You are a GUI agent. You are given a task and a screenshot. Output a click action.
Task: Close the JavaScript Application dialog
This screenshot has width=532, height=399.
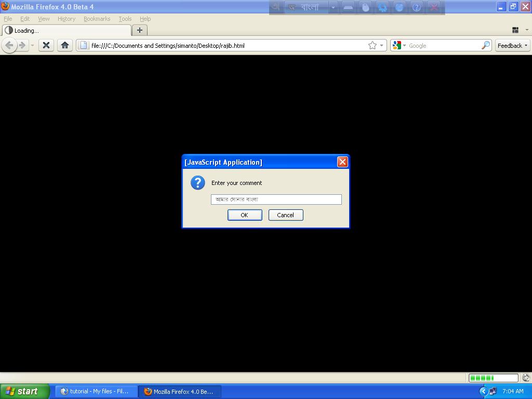(x=342, y=162)
